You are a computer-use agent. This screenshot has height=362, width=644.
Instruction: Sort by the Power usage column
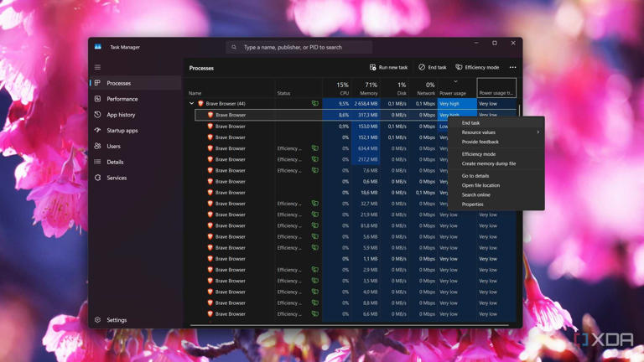453,93
